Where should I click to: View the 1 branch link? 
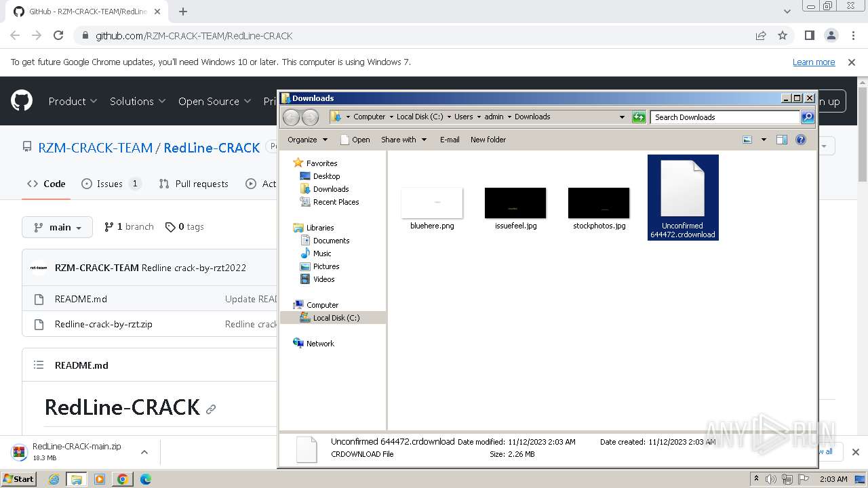click(x=129, y=227)
